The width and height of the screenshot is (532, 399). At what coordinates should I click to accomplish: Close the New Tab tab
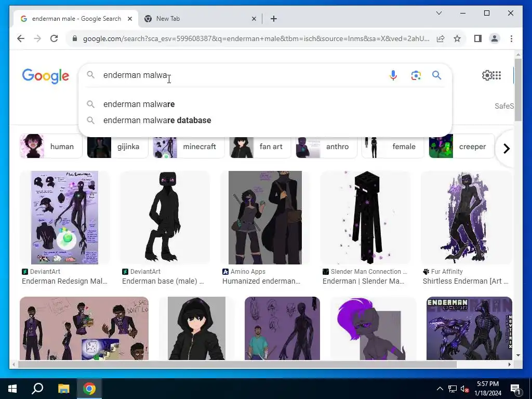click(254, 19)
